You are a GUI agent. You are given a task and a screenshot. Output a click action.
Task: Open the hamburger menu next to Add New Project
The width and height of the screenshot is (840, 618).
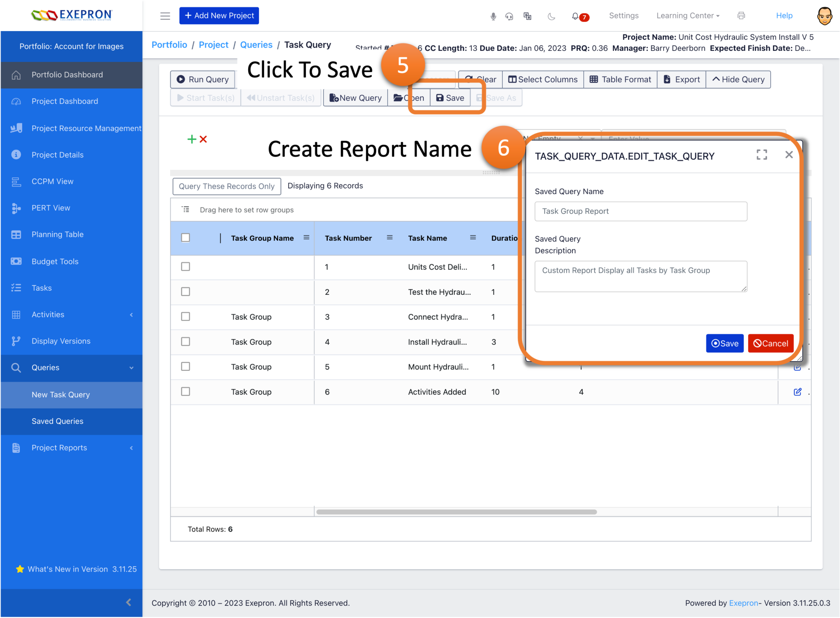(x=165, y=16)
